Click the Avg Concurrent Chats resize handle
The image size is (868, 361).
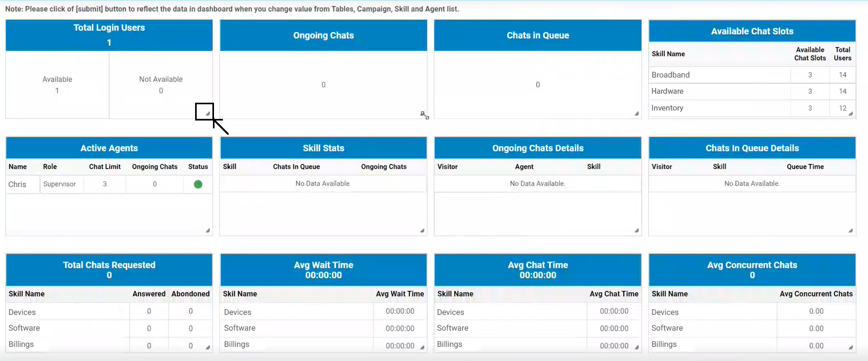[851, 347]
